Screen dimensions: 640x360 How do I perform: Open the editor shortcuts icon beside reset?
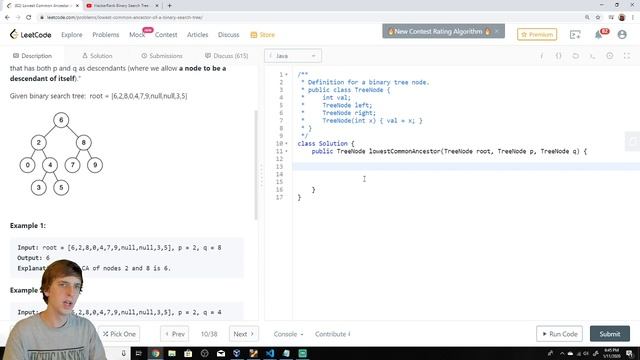tap(593, 56)
